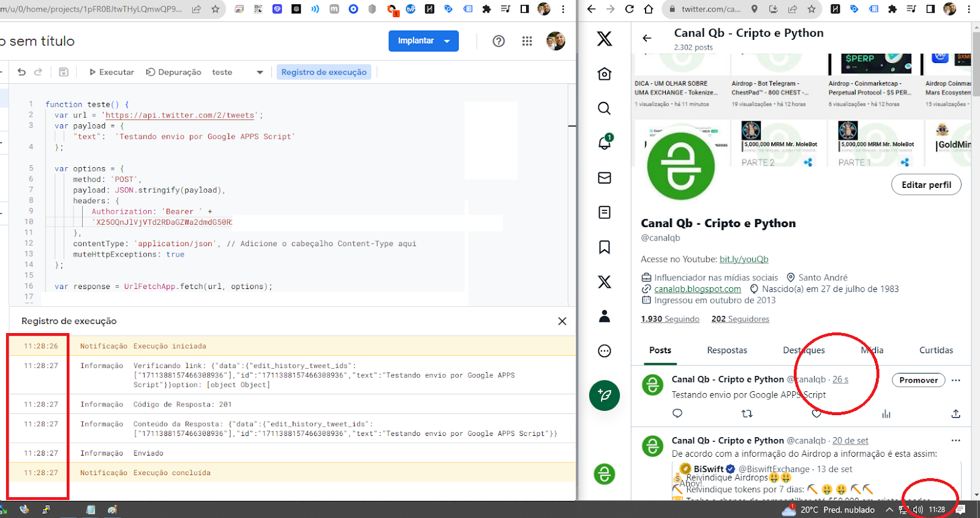The image size is (980, 518).
Task: Click line 16 with the UrlFetchApp.fetch code
Action: (164, 286)
